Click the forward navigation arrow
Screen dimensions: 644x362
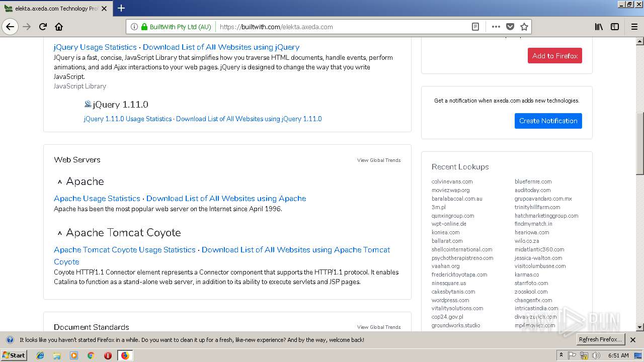[x=27, y=27]
